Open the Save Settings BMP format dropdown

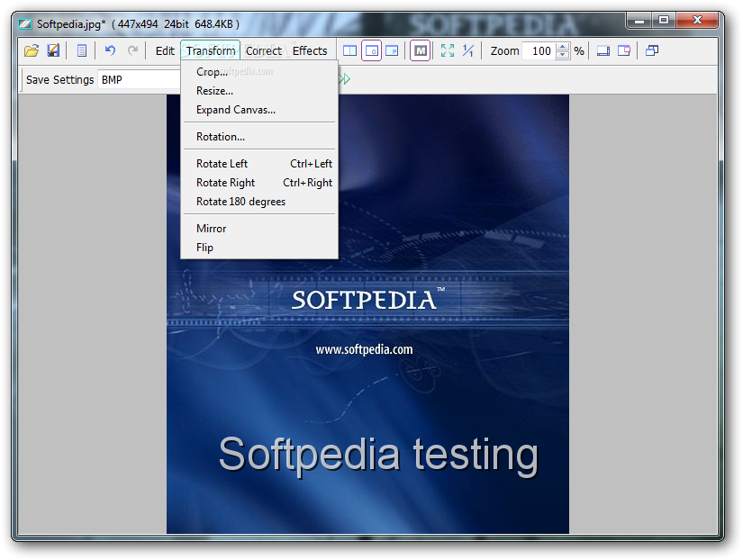point(139,79)
